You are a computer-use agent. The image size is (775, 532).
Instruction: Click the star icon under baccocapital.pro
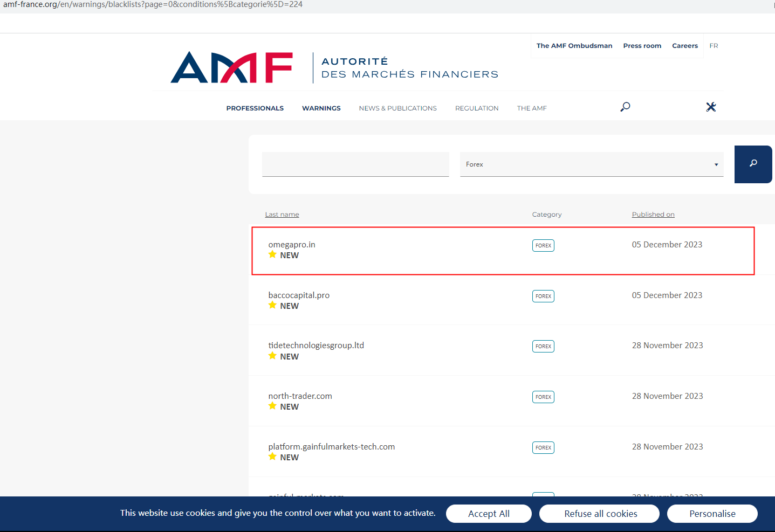(272, 305)
